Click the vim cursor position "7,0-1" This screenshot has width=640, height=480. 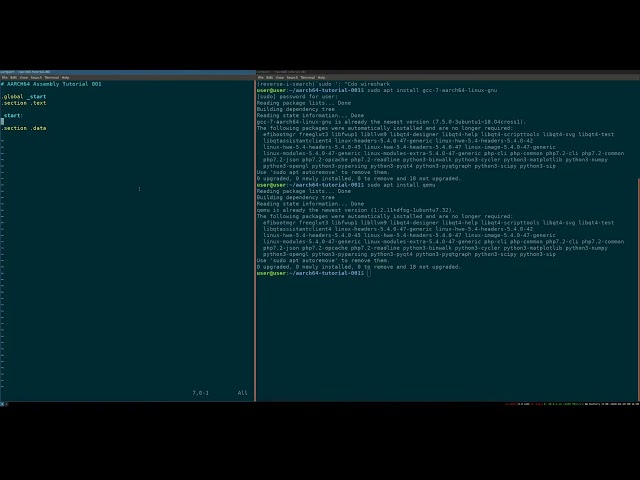[200, 393]
